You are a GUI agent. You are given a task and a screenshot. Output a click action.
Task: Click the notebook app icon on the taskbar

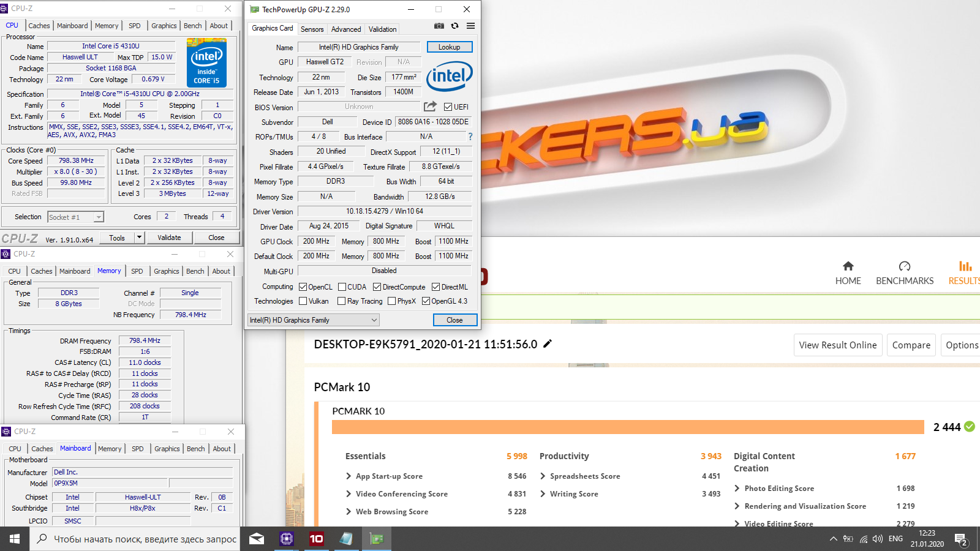tap(346, 539)
